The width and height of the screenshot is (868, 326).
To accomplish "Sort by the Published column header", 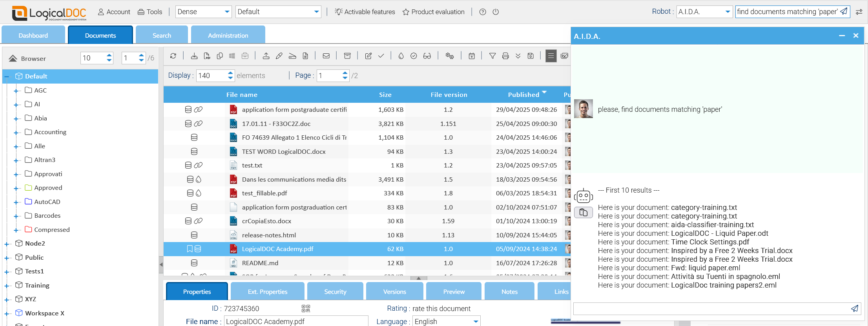I will coord(523,95).
